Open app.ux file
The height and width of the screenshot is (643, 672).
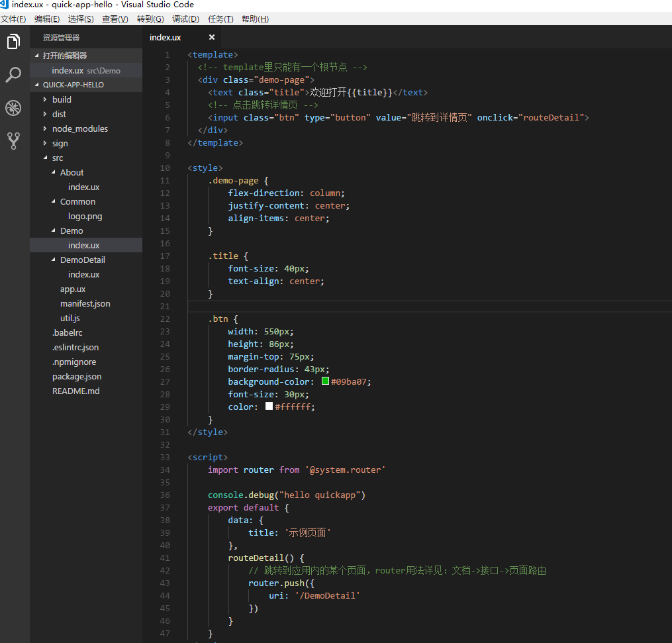coord(85,289)
